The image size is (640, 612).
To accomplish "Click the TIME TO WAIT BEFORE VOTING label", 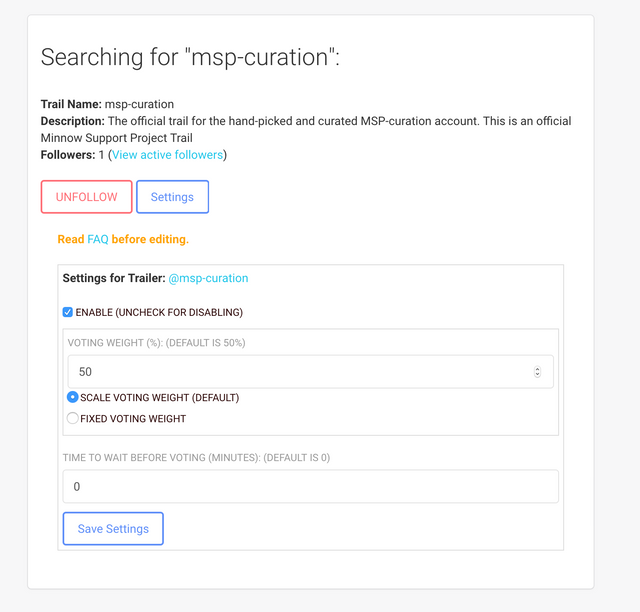I will (196, 458).
